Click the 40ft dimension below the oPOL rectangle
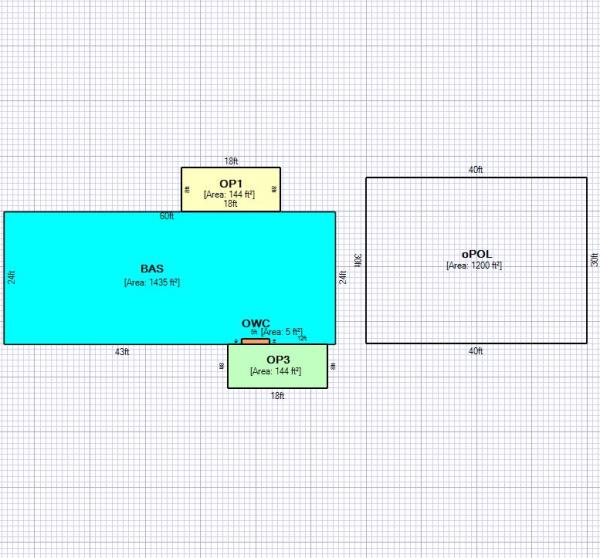Viewport: 600px width, 558px height. click(476, 350)
